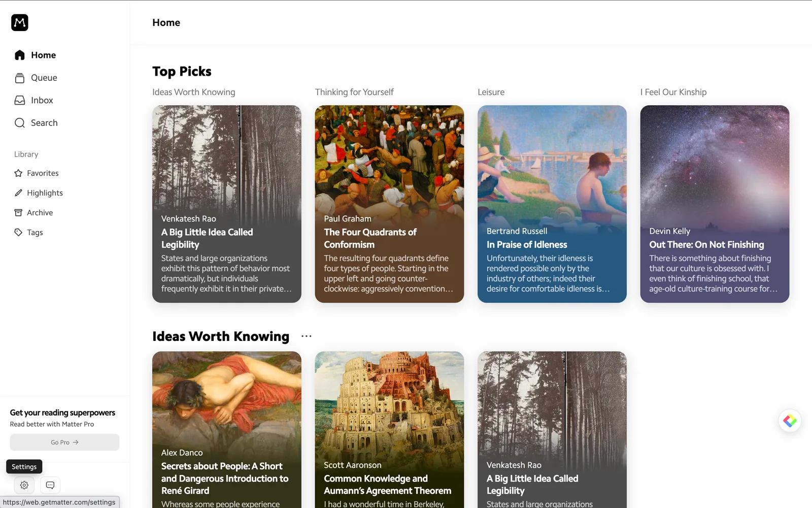Click the Queue stack icon
This screenshot has height=508, width=812.
tap(20, 78)
